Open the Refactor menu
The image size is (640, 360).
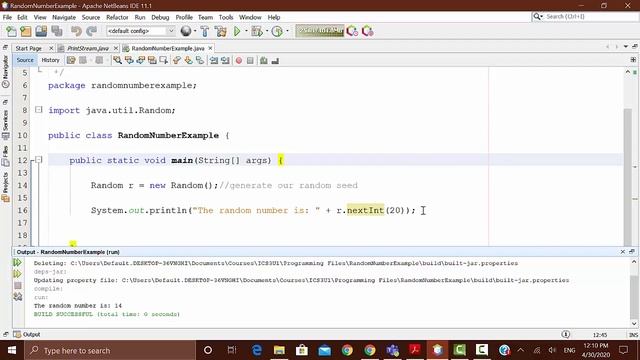coord(117,17)
